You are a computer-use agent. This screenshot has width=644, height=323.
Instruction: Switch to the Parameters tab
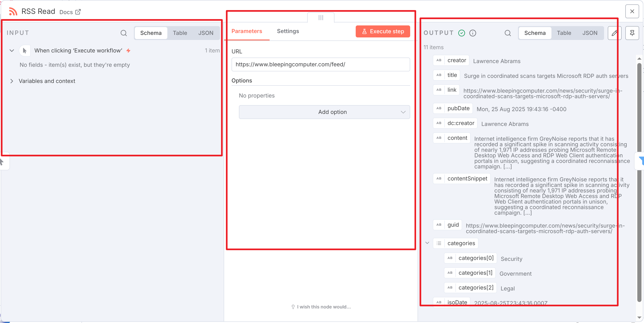247,31
